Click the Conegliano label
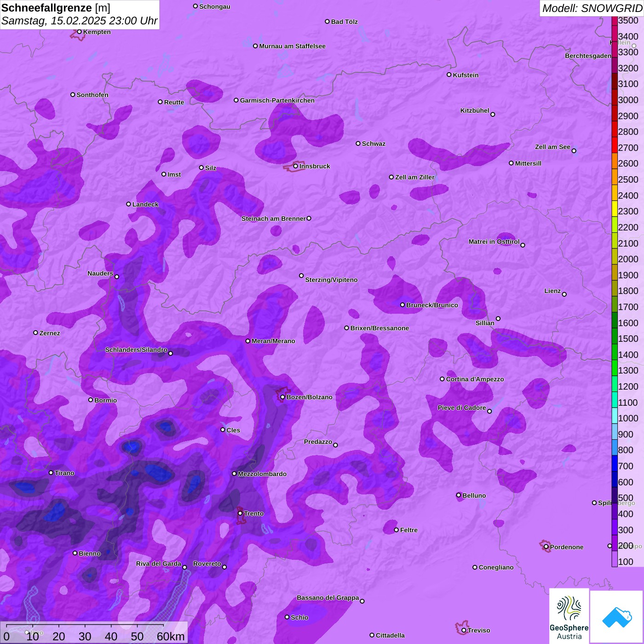 [x=496, y=567]
